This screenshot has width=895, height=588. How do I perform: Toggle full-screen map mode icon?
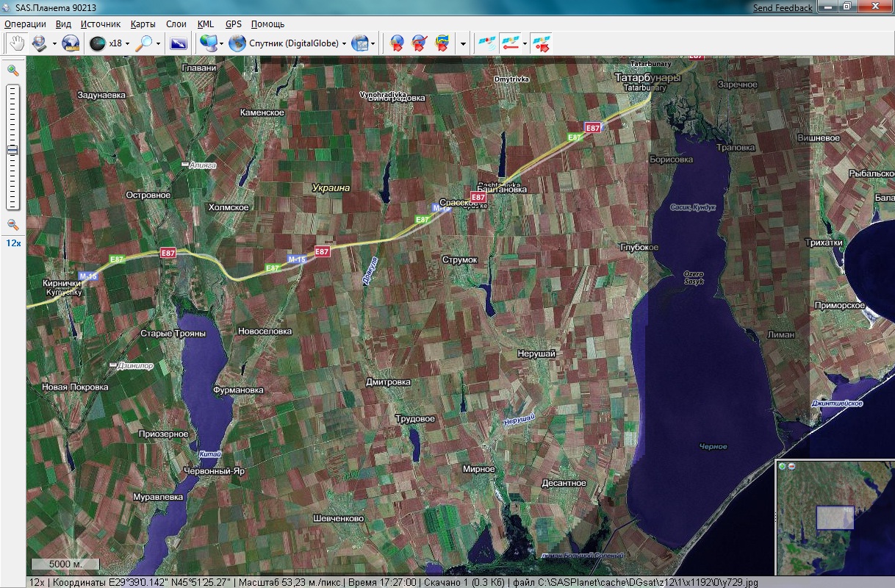coord(178,43)
